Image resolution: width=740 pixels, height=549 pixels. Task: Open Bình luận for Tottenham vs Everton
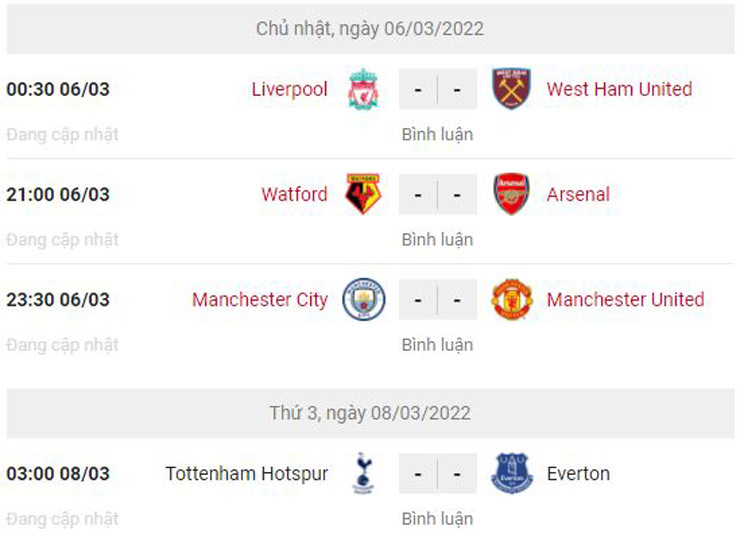click(x=437, y=519)
